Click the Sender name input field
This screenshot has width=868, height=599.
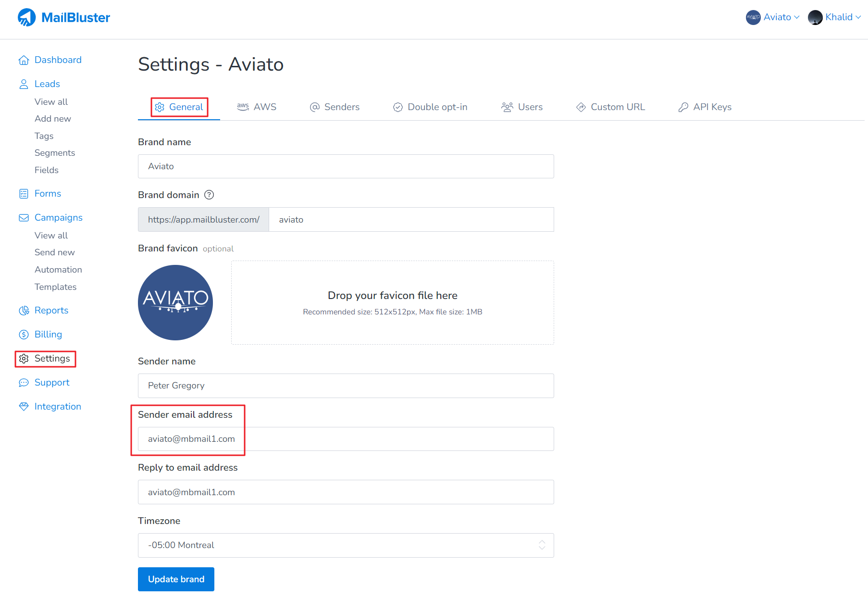pos(346,386)
